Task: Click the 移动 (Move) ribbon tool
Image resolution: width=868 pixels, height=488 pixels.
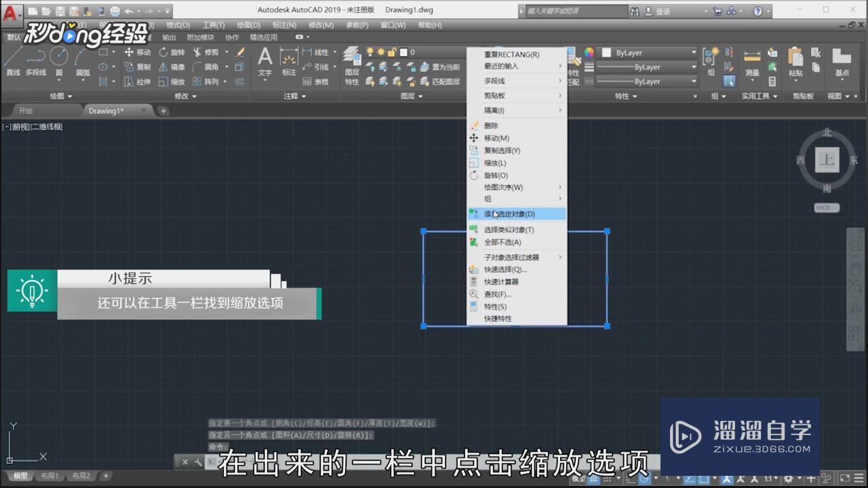Action: pos(138,52)
